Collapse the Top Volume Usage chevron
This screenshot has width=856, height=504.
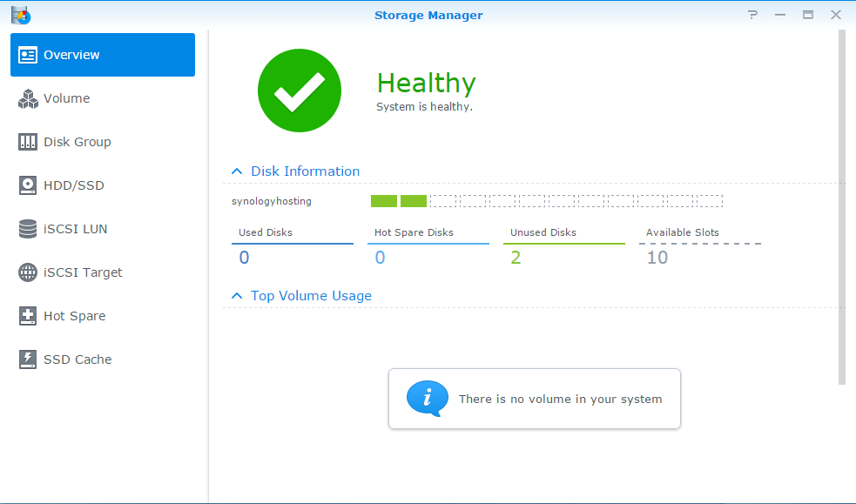click(237, 296)
